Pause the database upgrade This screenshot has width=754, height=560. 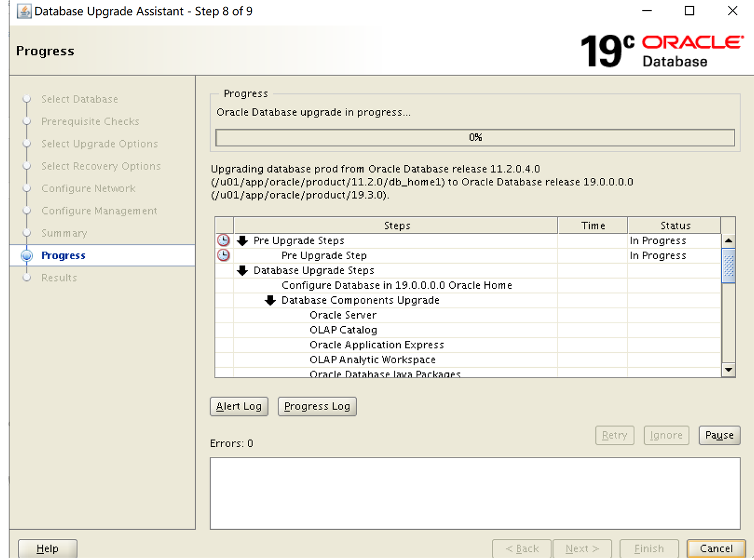click(x=719, y=435)
